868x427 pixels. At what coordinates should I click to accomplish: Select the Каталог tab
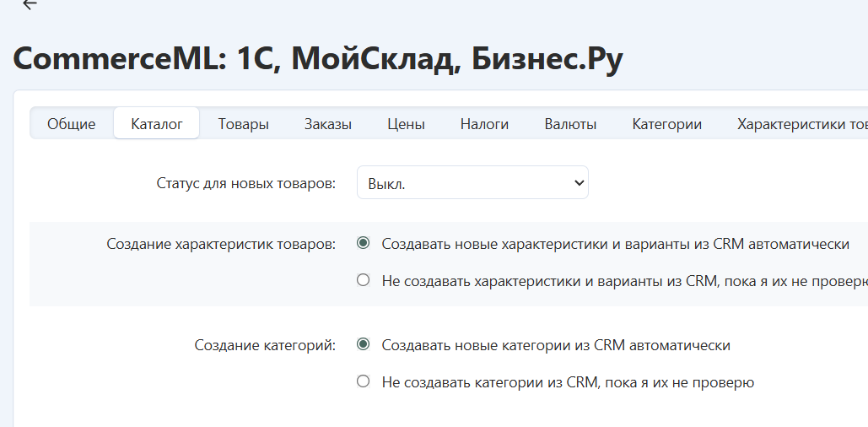(157, 124)
